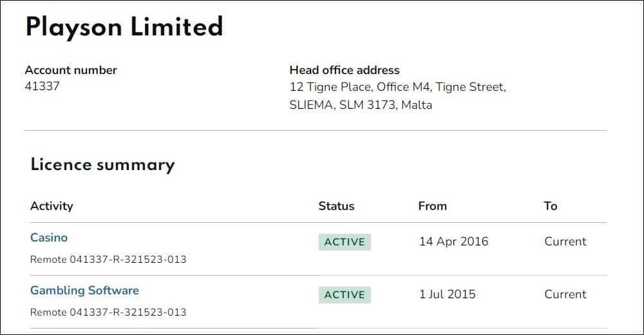Select the 12 Tigne Place address line
The height and width of the screenshot is (335, 644).
click(397, 87)
